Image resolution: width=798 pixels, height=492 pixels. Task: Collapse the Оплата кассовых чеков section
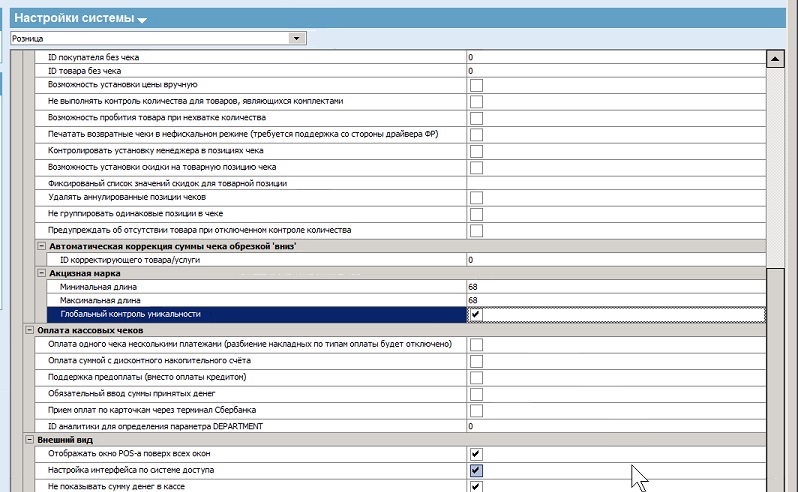pos(30,330)
